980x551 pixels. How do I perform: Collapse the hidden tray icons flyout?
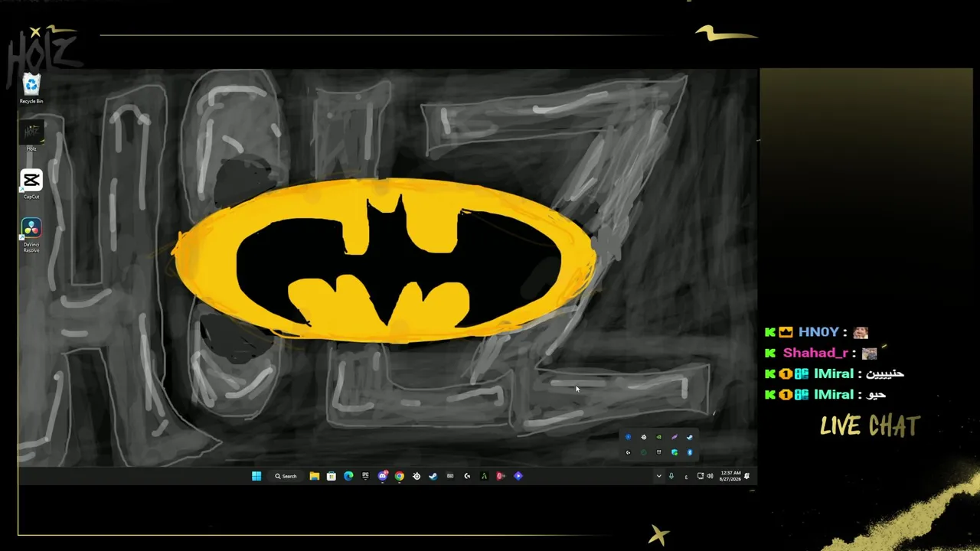(x=658, y=476)
